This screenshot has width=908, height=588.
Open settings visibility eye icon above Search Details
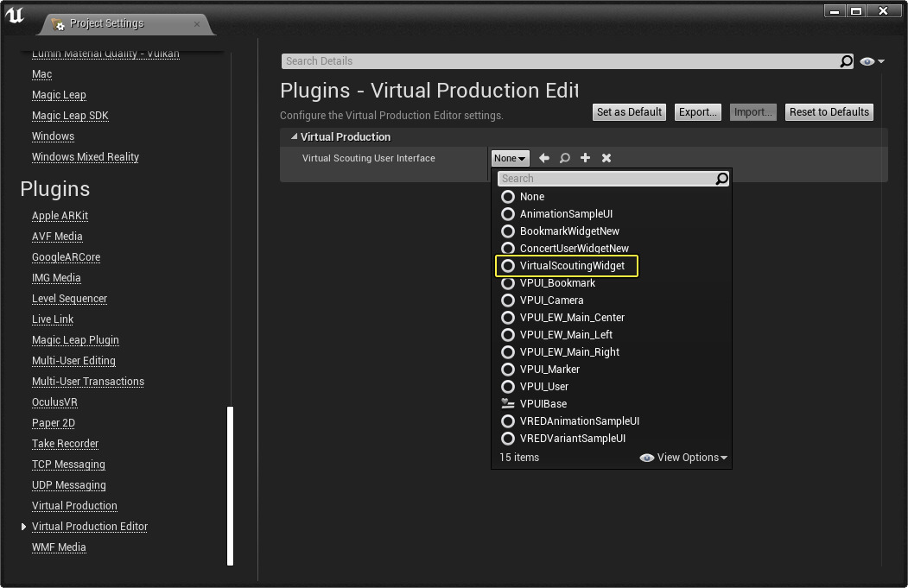[867, 60]
